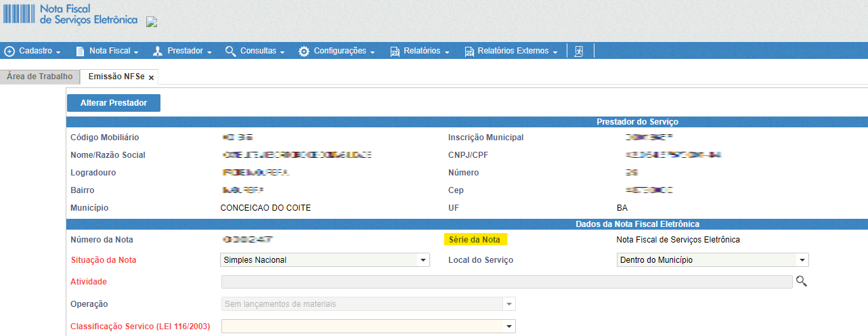Click the Cep label

pos(456,190)
